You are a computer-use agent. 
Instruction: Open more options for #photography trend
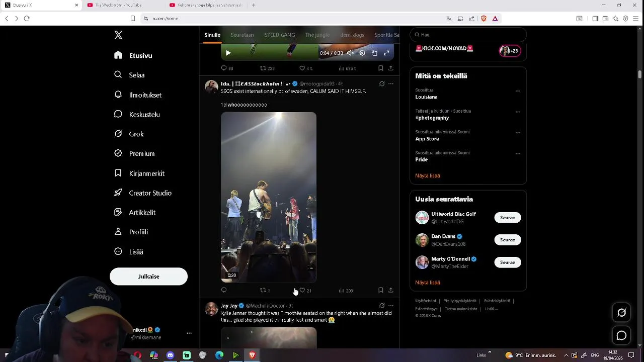click(x=518, y=112)
